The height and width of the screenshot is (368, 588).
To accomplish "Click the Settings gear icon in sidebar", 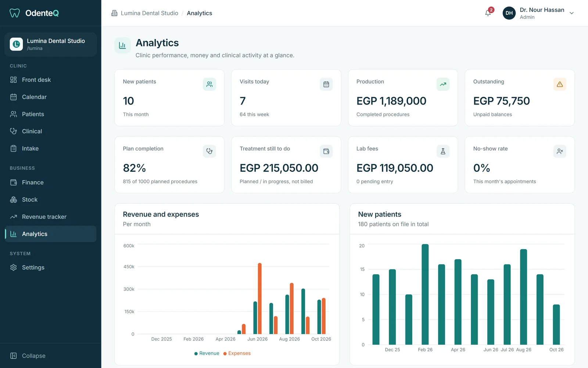I will coord(14,268).
